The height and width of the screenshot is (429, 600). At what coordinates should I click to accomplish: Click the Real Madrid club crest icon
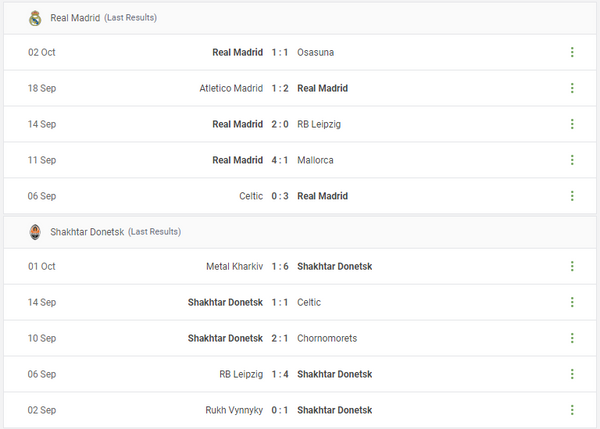(35, 18)
